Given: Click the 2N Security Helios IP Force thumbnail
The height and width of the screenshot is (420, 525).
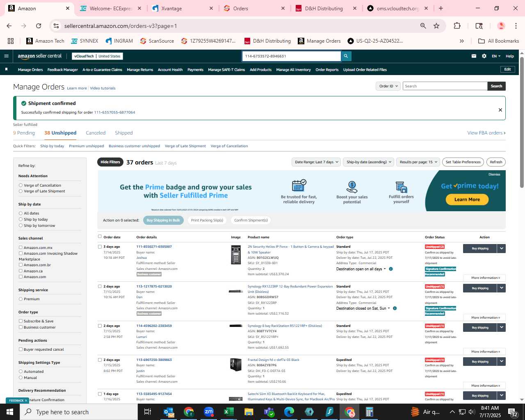Looking at the screenshot, I should pyautogui.click(x=236, y=255).
